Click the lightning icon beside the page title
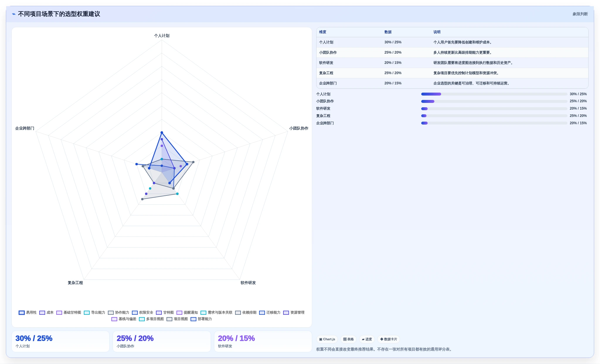This screenshot has height=364, width=600. [x=13, y=14]
